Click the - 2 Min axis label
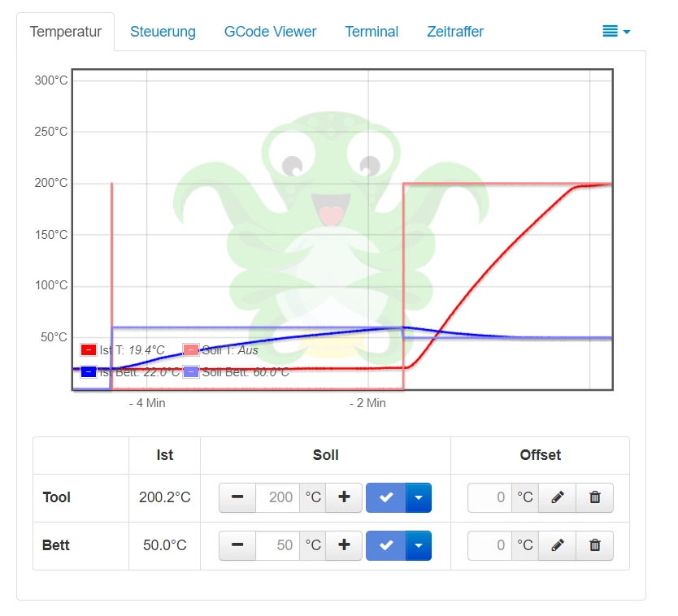Screen dimensions: 678x616 (367, 403)
